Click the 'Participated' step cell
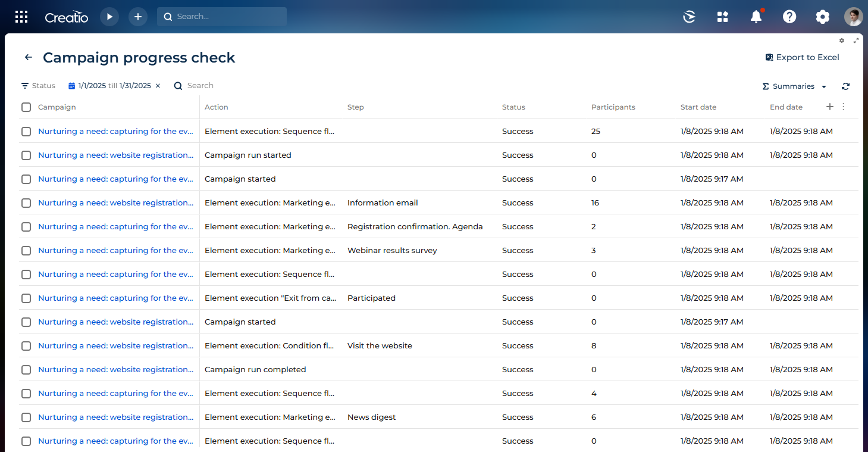The height and width of the screenshot is (452, 868). coord(371,298)
